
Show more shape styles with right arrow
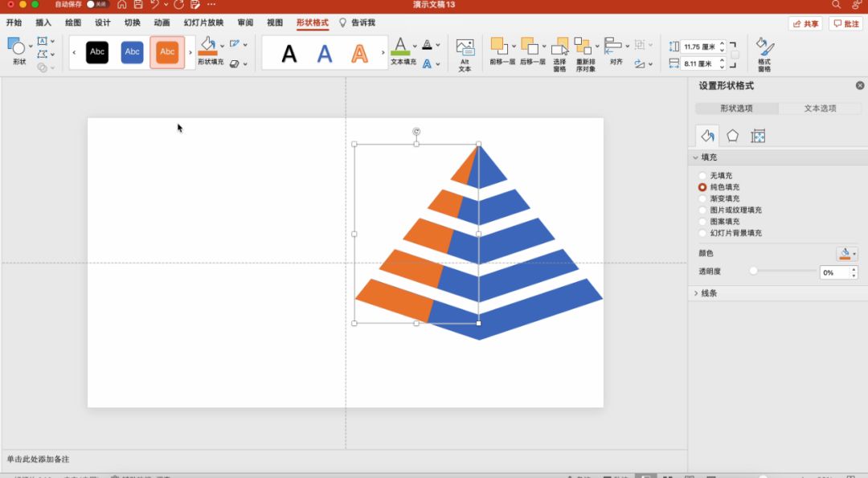190,52
